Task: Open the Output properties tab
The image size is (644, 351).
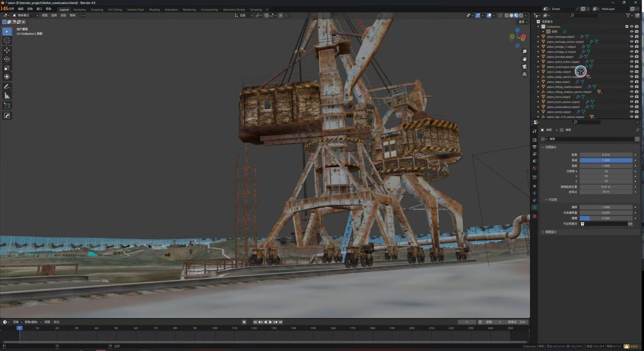Action: [535, 147]
